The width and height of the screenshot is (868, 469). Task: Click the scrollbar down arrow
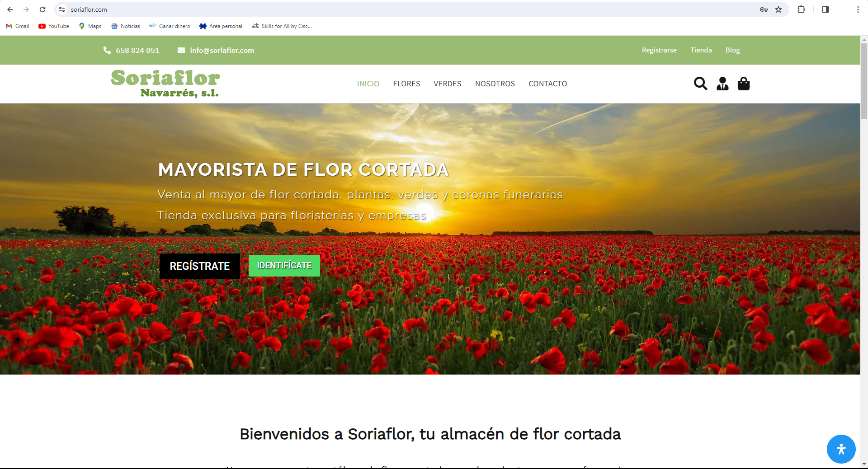tap(864, 464)
